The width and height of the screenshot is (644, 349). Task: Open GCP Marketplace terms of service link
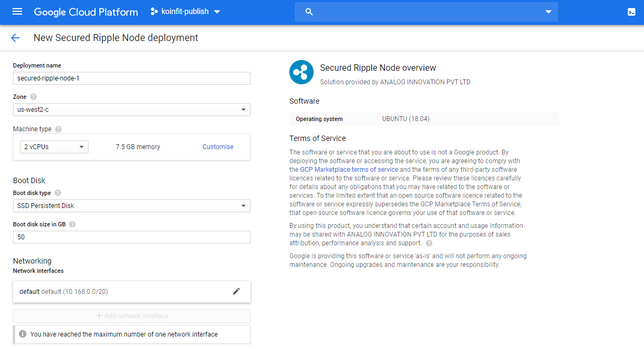coord(349,169)
